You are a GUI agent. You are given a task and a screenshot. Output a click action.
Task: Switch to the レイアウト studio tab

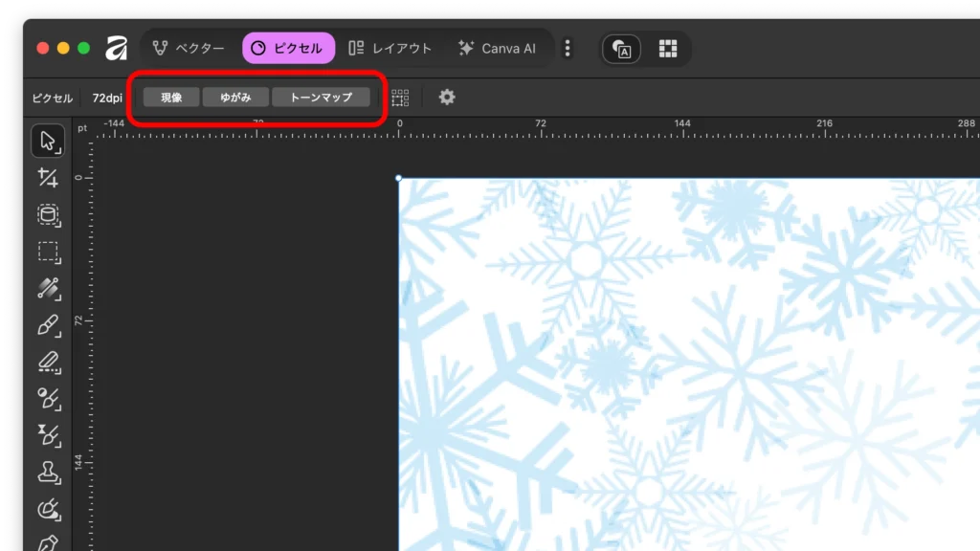click(x=390, y=48)
